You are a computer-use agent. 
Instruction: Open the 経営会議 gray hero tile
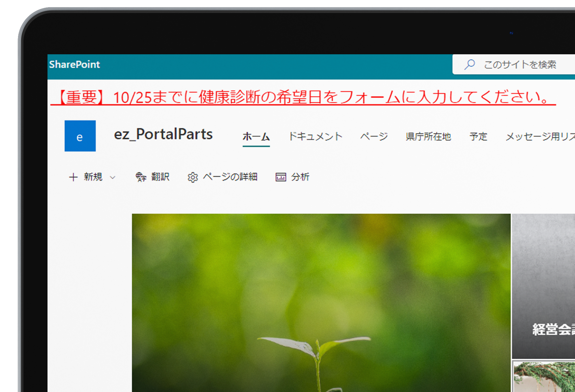point(543,286)
